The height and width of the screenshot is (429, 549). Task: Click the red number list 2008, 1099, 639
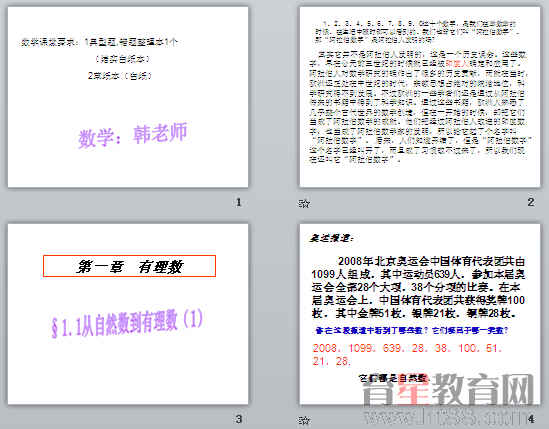pos(407,354)
